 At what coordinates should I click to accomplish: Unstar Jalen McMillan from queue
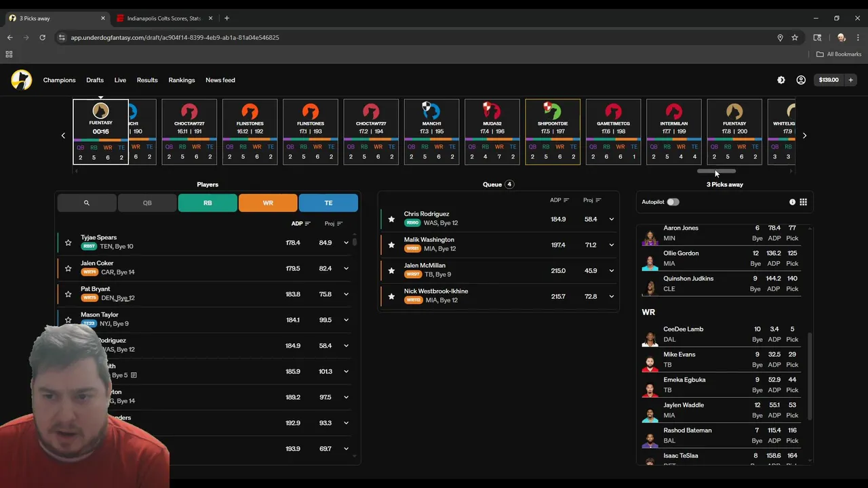[x=391, y=271]
